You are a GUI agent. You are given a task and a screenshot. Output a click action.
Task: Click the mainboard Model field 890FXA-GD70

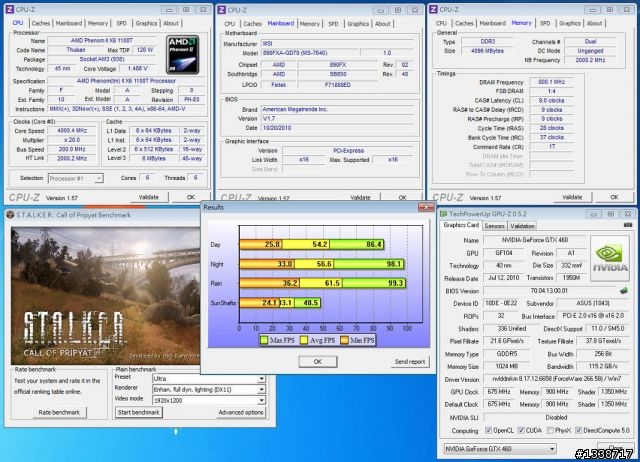[309, 53]
